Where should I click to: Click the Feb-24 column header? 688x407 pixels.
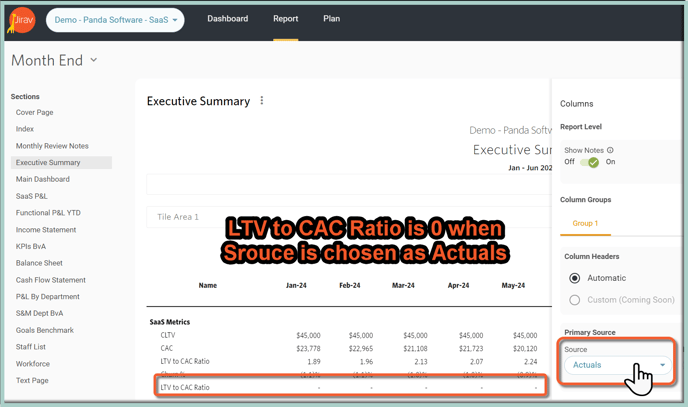[x=350, y=285]
